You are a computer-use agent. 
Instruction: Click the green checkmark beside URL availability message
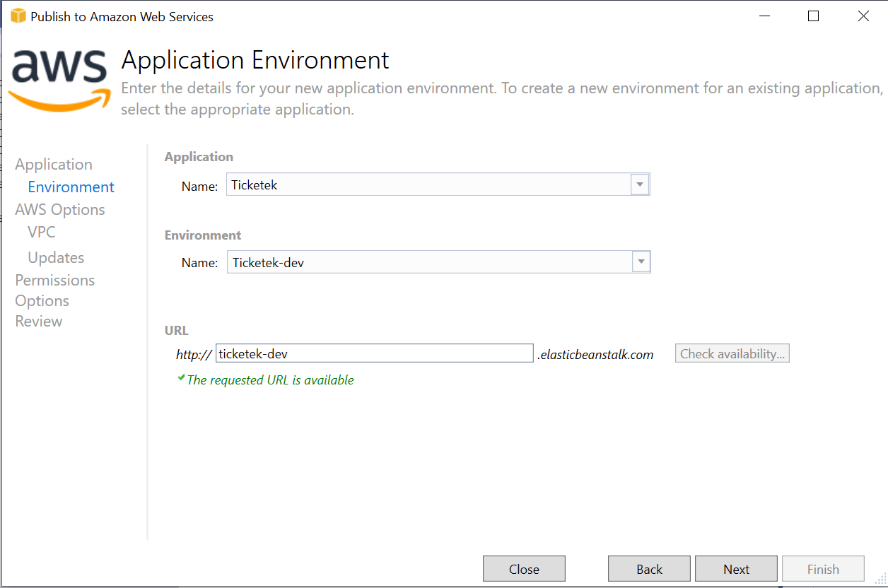182,378
